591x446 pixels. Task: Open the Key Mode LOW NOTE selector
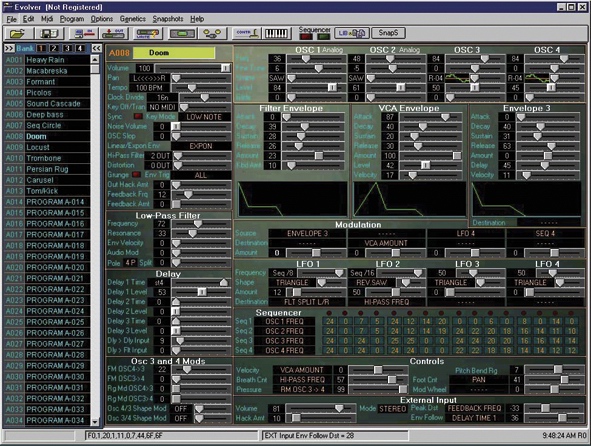click(x=204, y=117)
